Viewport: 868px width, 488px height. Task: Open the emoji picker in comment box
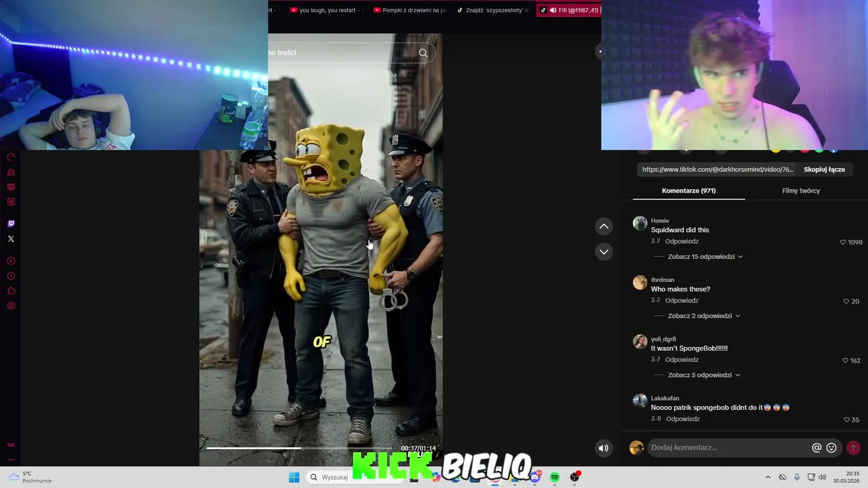[831, 447]
